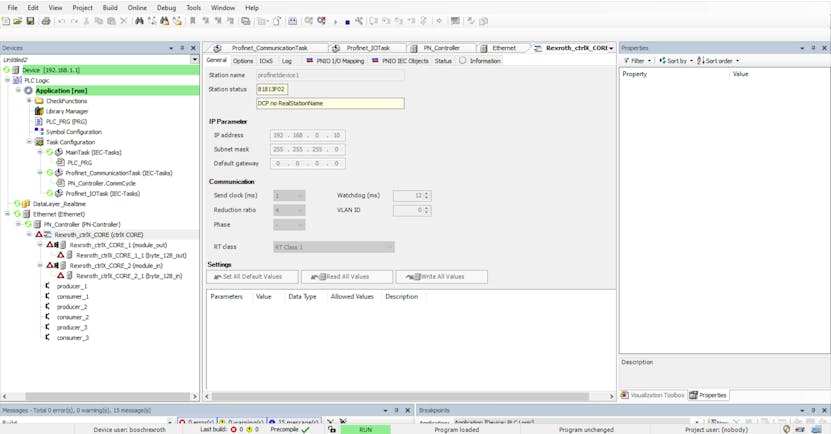Click the Library Manager tree icon
Screen dimensions: 831x434
click(39, 111)
